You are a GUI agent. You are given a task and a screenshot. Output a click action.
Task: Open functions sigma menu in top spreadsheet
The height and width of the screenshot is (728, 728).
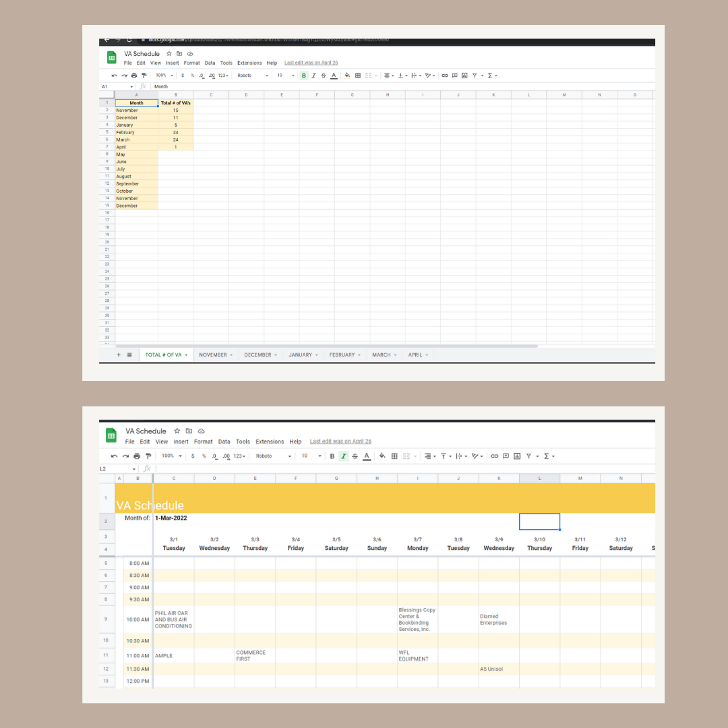(x=491, y=75)
